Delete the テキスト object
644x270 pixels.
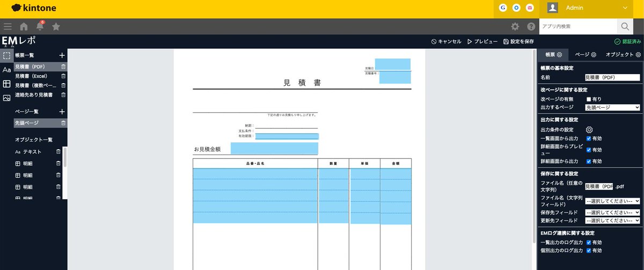[x=58, y=152]
